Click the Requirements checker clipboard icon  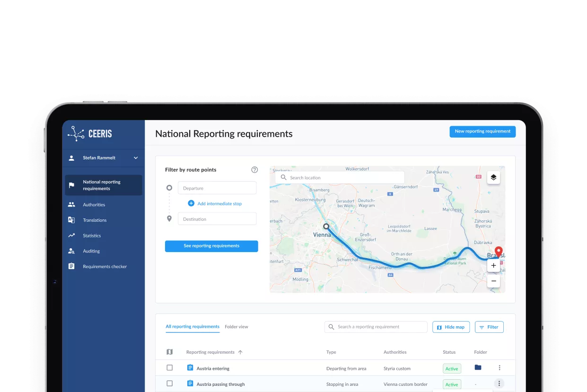71,267
